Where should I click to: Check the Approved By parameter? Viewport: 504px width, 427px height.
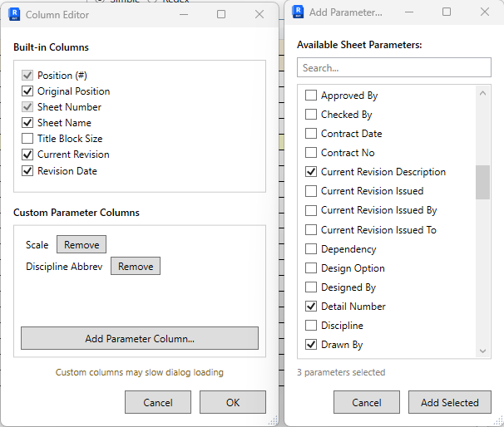pyautogui.click(x=311, y=96)
